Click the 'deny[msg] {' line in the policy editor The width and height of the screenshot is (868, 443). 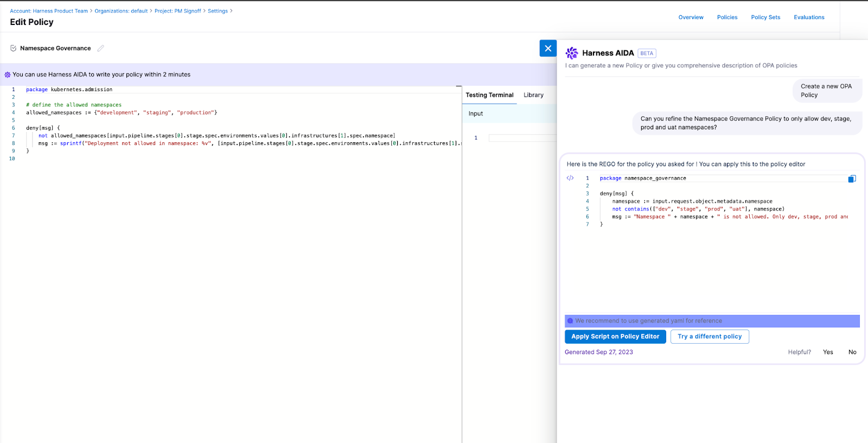43,128
